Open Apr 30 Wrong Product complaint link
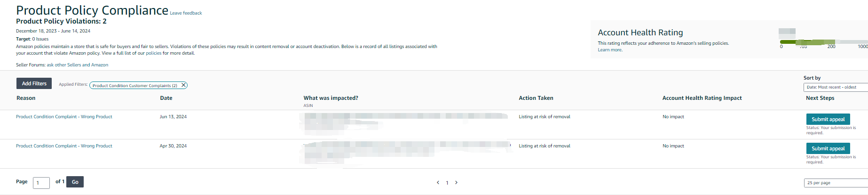Image resolution: width=868 pixels, height=195 pixels. click(x=64, y=146)
